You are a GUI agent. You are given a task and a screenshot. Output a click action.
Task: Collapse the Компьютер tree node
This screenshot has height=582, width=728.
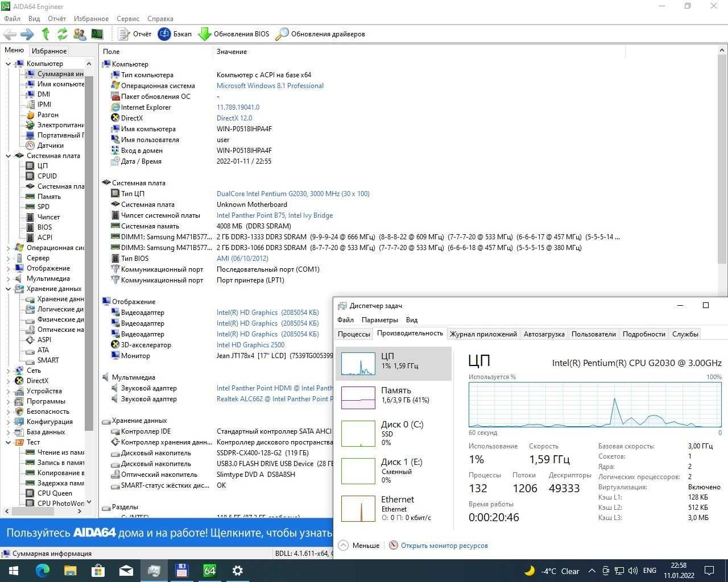tap(8, 64)
